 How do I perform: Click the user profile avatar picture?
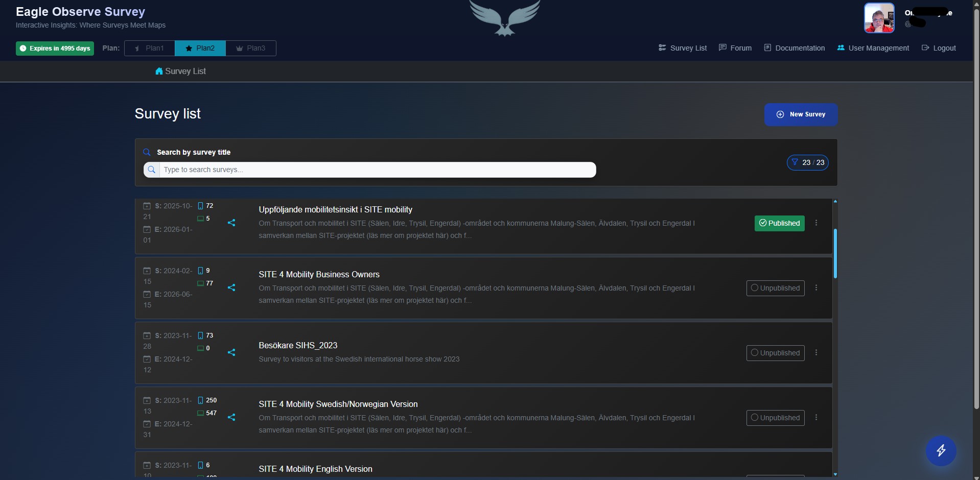click(879, 18)
